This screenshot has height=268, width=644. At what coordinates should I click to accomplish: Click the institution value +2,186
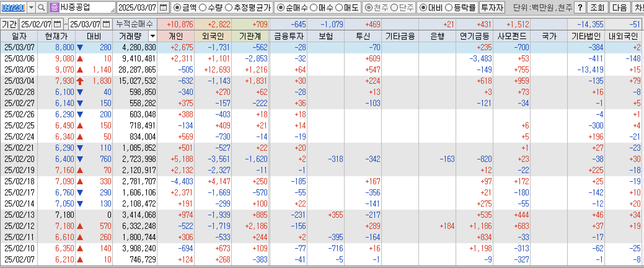tap(256, 226)
